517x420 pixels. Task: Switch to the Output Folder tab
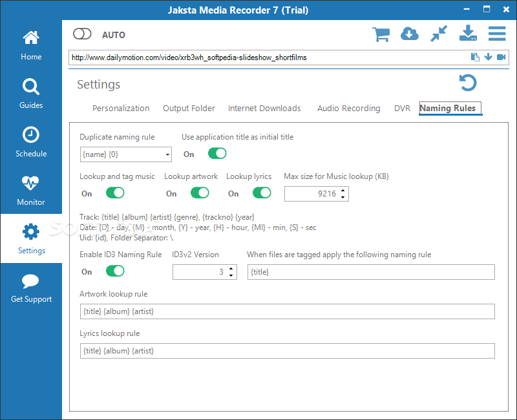pyautogui.click(x=189, y=108)
